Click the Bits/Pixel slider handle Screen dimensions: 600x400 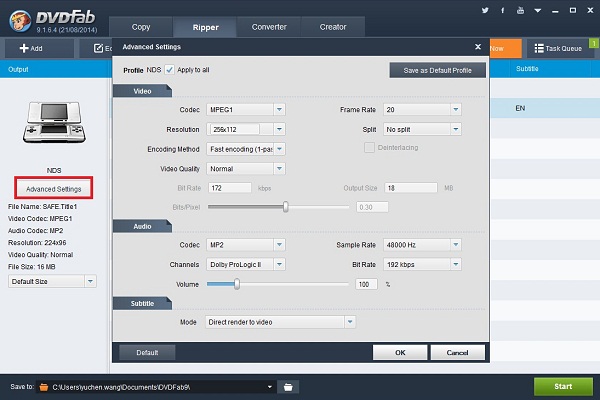coord(285,207)
